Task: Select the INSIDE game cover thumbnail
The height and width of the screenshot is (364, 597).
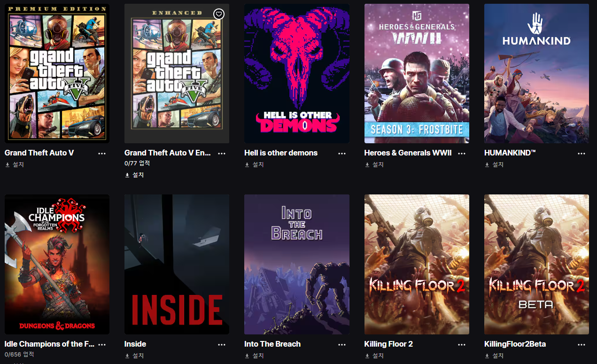Action: coord(177,264)
